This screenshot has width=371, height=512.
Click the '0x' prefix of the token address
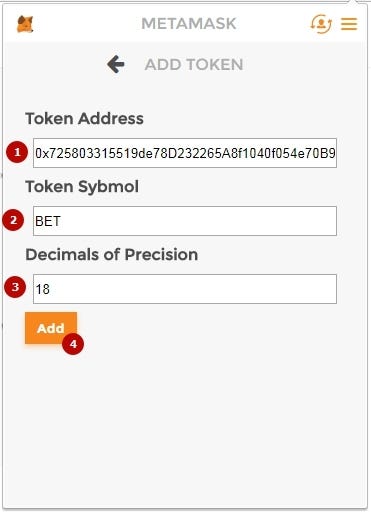pos(42,153)
